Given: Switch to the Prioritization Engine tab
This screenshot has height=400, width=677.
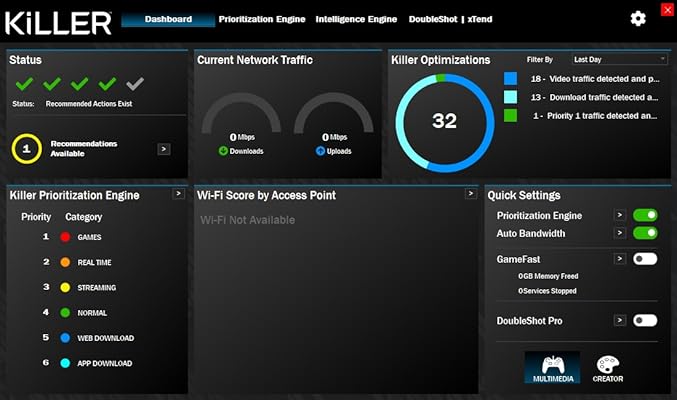Looking at the screenshot, I should [x=262, y=19].
